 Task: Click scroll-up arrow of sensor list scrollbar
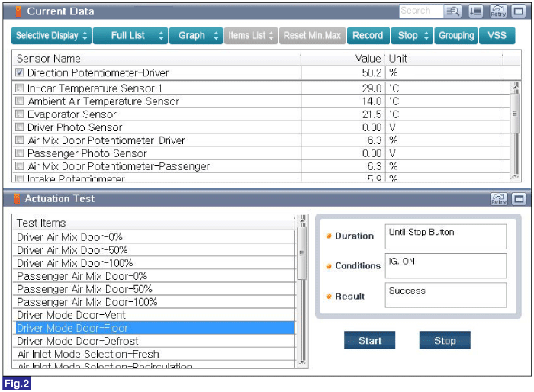coord(516,87)
